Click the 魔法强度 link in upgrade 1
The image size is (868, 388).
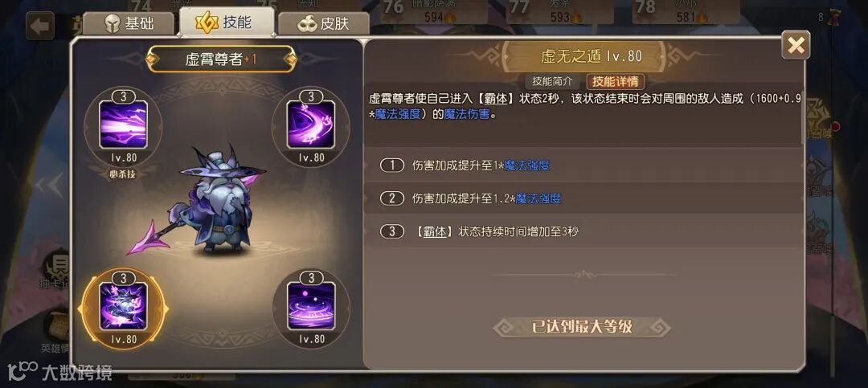tap(527, 165)
